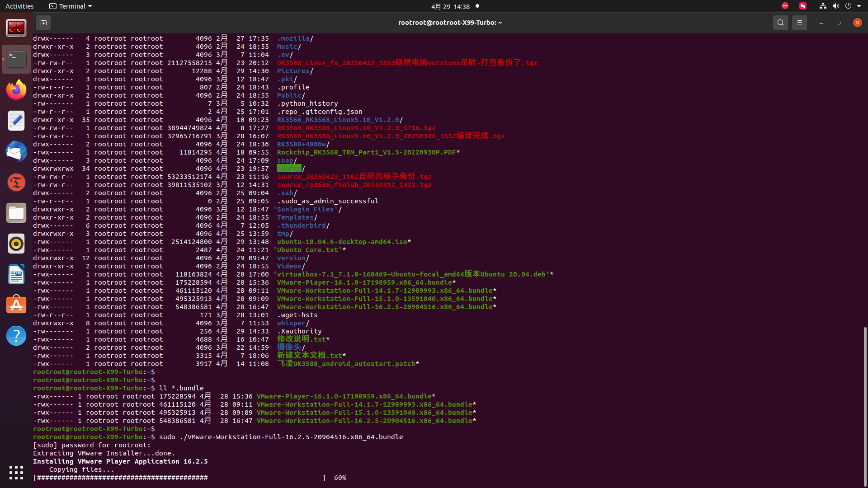Open the text editor dock icon
Screen dimensions: 868x488
[16, 121]
